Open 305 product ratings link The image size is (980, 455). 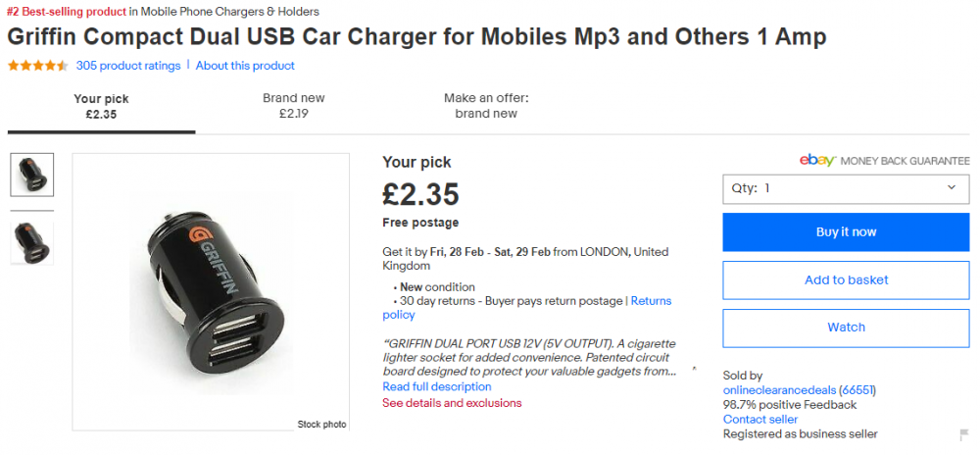(x=128, y=66)
